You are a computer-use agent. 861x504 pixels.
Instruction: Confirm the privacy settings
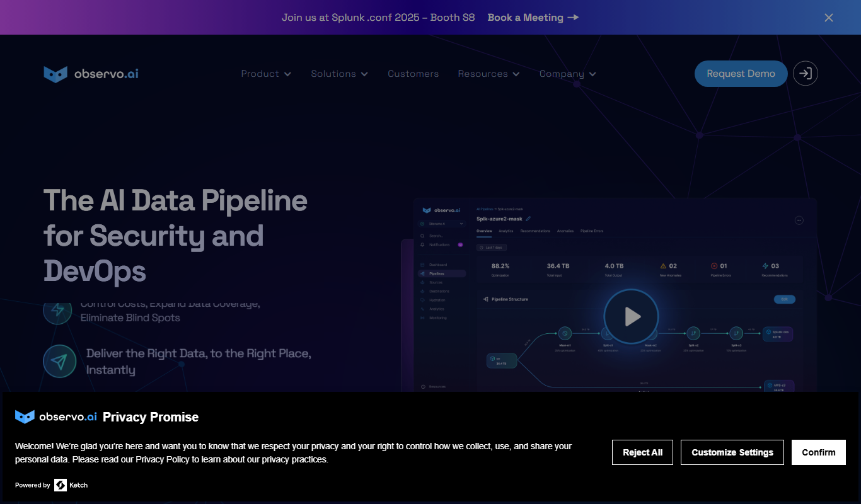819,452
